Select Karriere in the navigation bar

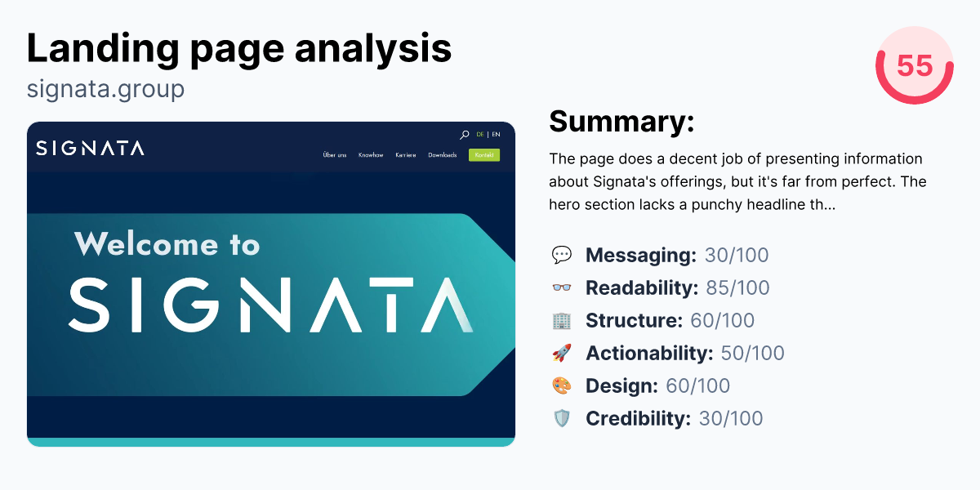(x=406, y=154)
